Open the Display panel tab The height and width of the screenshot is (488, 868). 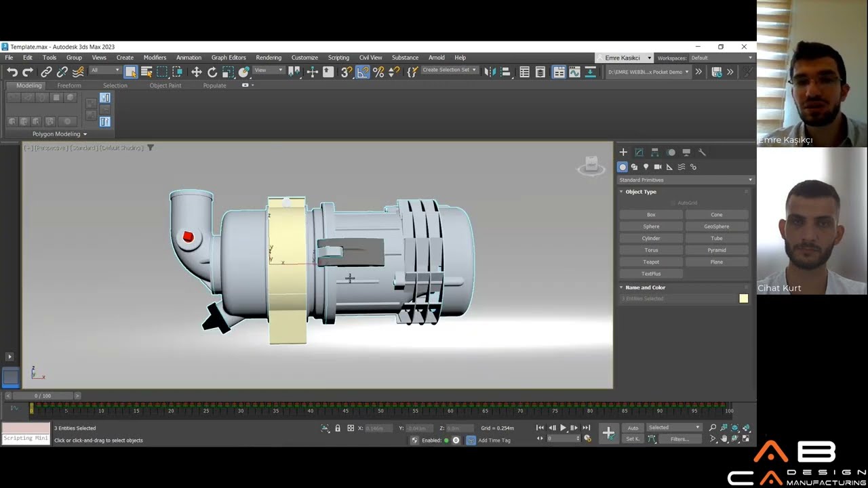[x=686, y=152]
